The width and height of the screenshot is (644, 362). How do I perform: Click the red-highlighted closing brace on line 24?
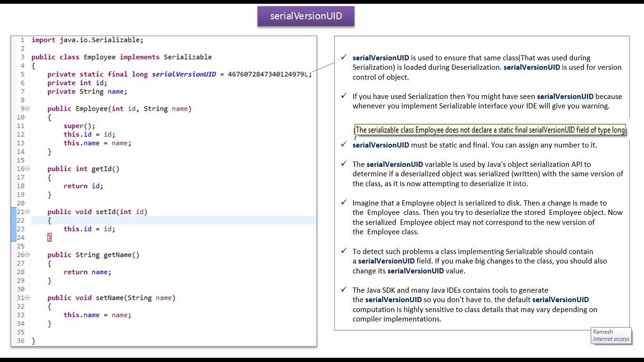point(50,238)
